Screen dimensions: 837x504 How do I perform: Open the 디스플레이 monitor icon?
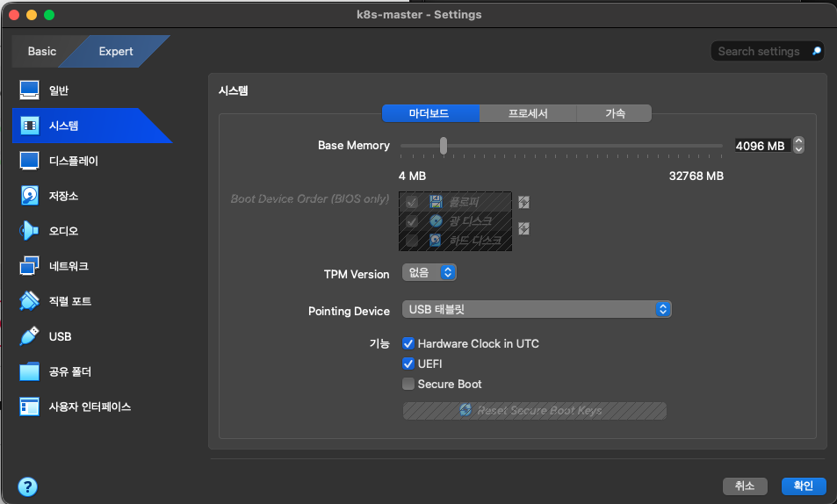pyautogui.click(x=29, y=161)
